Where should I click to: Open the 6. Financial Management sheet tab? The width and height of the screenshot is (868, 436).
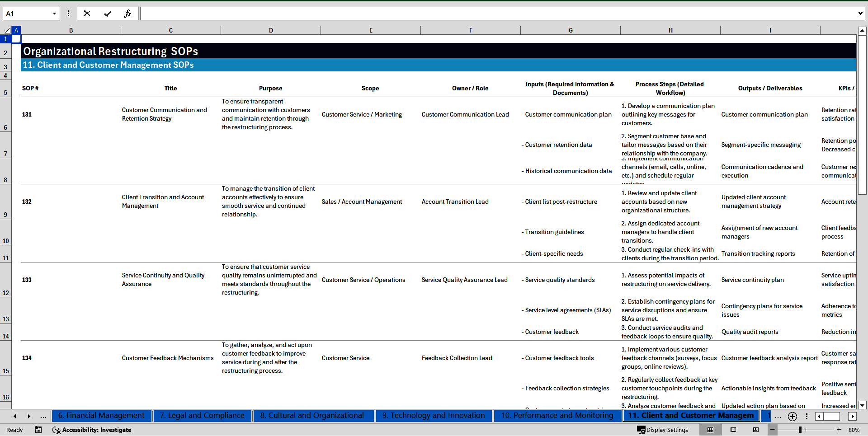pyautogui.click(x=101, y=416)
